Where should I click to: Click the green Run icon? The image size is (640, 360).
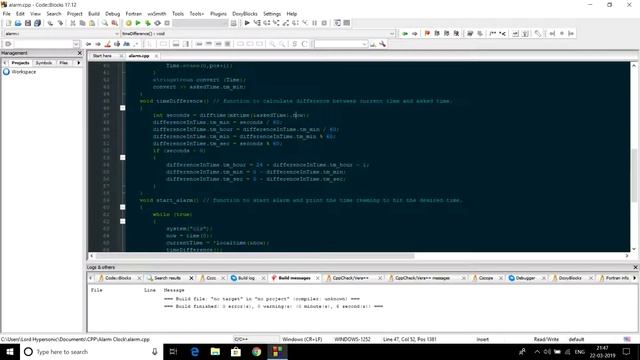tap(138, 23)
